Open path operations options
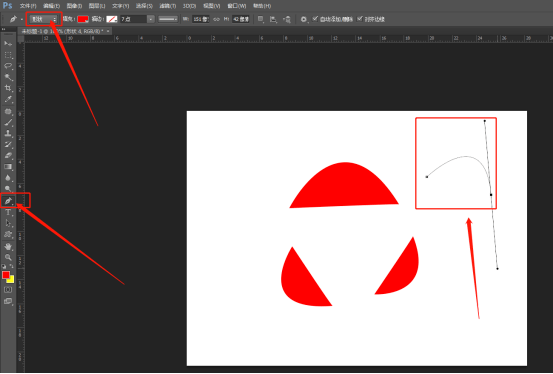The image size is (553, 374). pos(261,19)
